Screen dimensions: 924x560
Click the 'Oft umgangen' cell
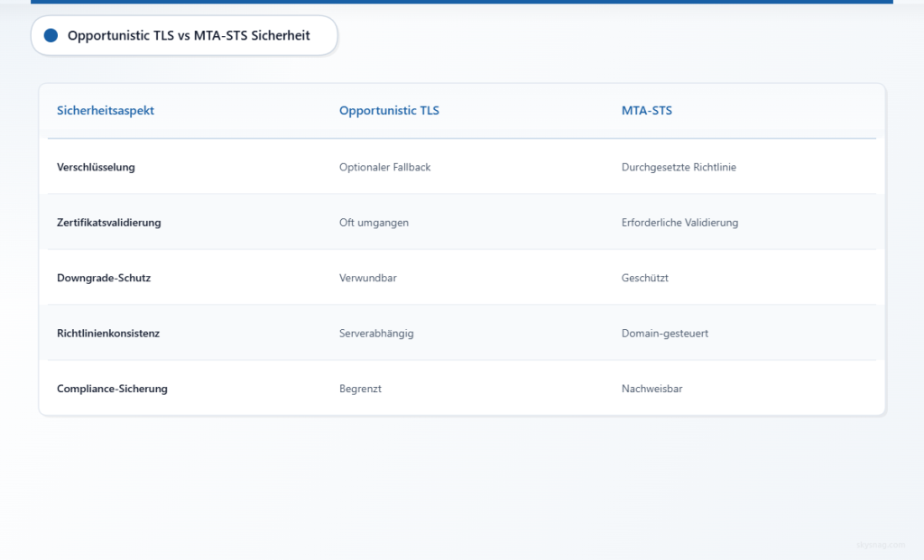click(x=374, y=223)
